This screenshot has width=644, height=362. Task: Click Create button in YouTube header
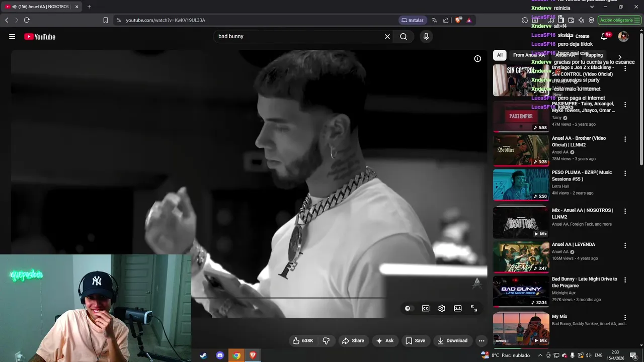[x=579, y=36]
